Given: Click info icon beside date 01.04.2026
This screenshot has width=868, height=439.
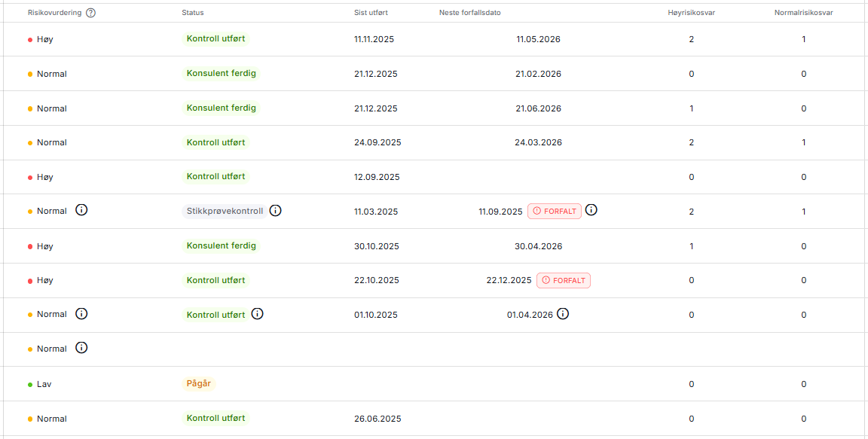Looking at the screenshot, I should (x=563, y=314).
